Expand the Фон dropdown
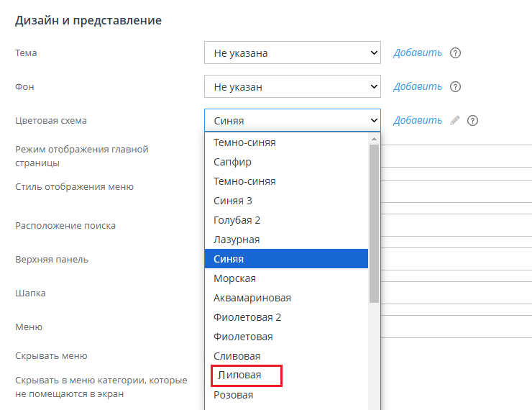 292,86
